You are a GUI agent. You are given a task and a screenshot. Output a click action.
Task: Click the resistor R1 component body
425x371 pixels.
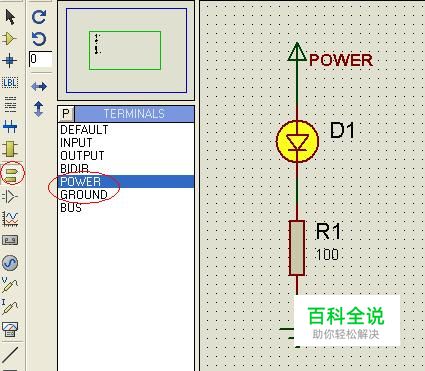(x=296, y=248)
